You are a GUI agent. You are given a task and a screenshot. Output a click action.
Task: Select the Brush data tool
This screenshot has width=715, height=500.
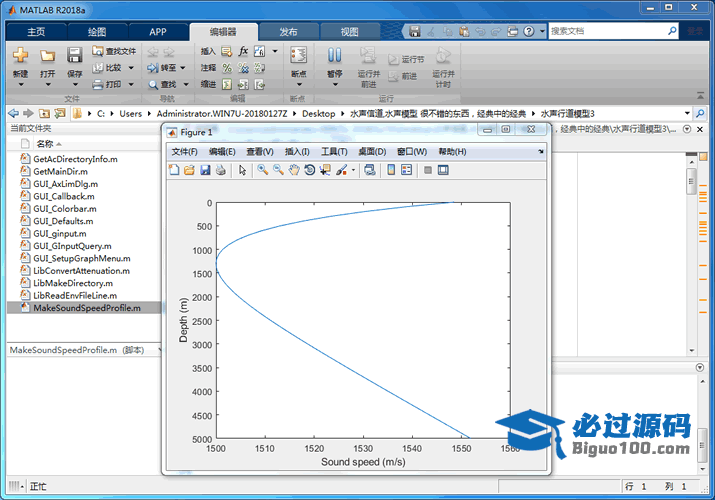342,170
